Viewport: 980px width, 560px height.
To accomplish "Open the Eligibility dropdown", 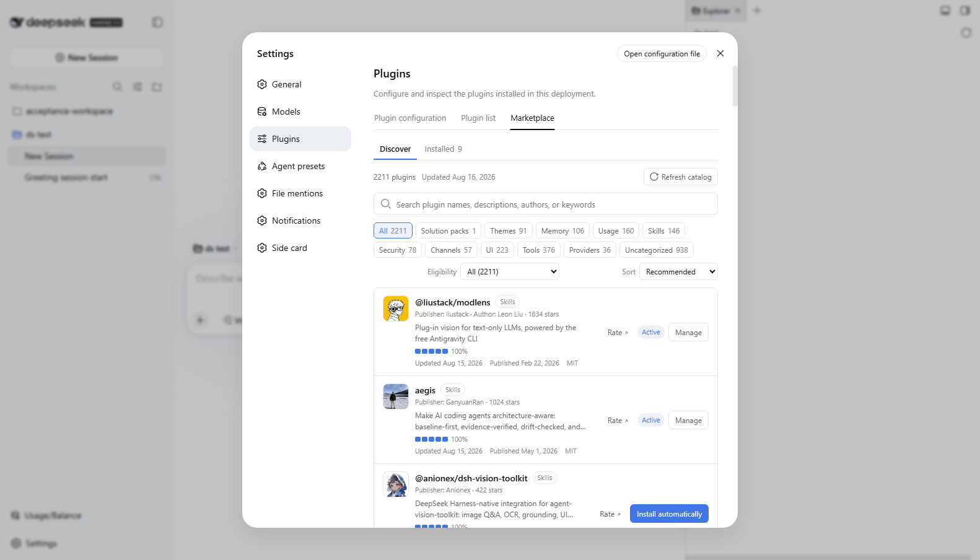I will pyautogui.click(x=510, y=271).
